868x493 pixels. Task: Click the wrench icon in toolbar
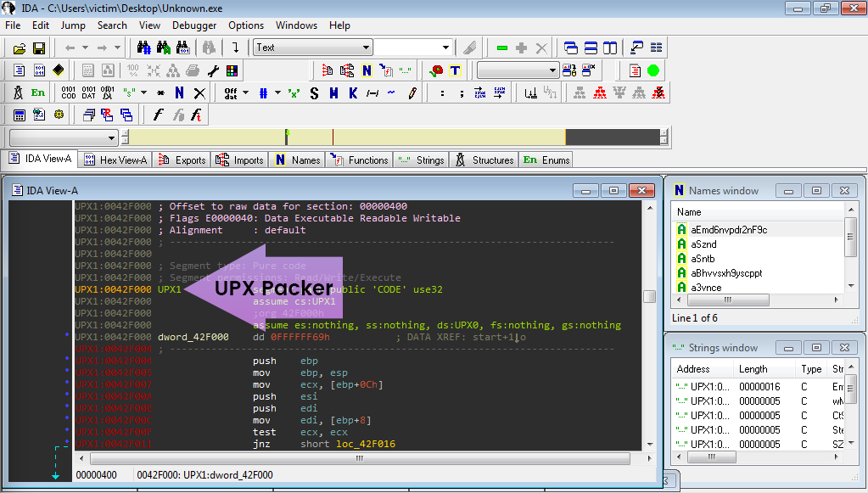pyautogui.click(x=213, y=70)
